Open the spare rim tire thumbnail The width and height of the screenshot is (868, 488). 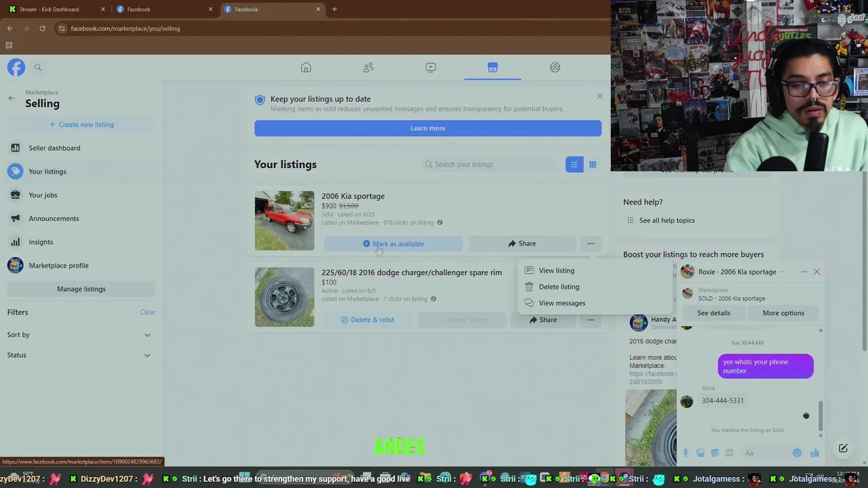click(284, 297)
